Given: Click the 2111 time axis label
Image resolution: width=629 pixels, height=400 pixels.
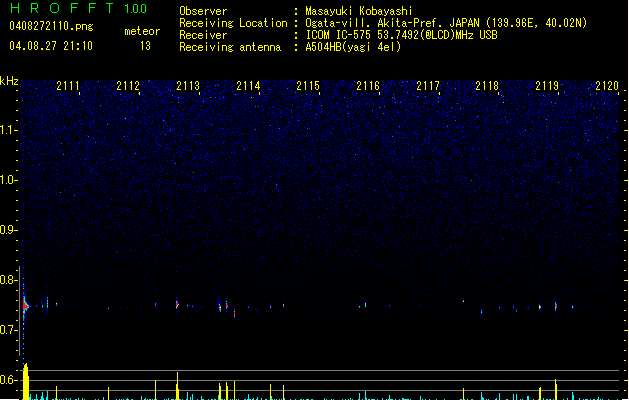Looking at the screenshot, I should tap(68, 85).
